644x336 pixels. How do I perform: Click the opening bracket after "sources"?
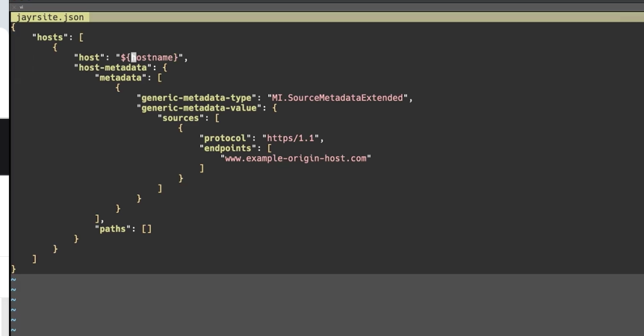click(217, 118)
